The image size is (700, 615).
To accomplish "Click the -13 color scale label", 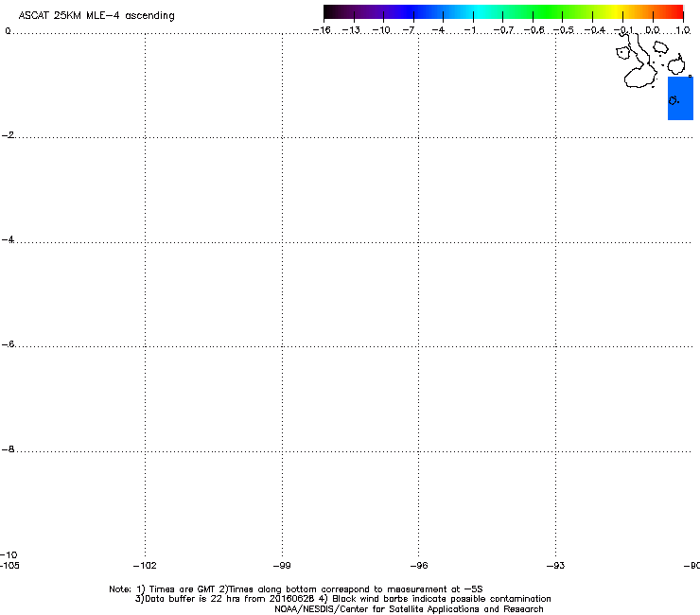I will 351,30.
